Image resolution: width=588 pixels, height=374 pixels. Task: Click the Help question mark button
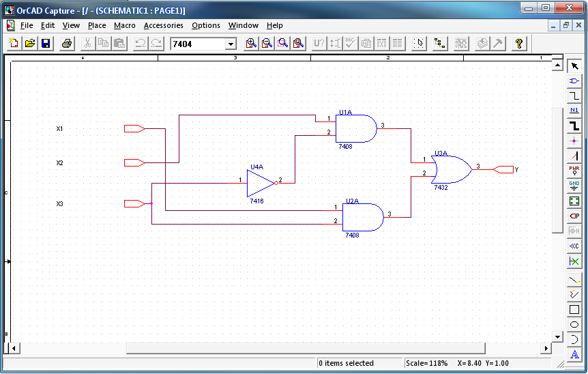[519, 44]
